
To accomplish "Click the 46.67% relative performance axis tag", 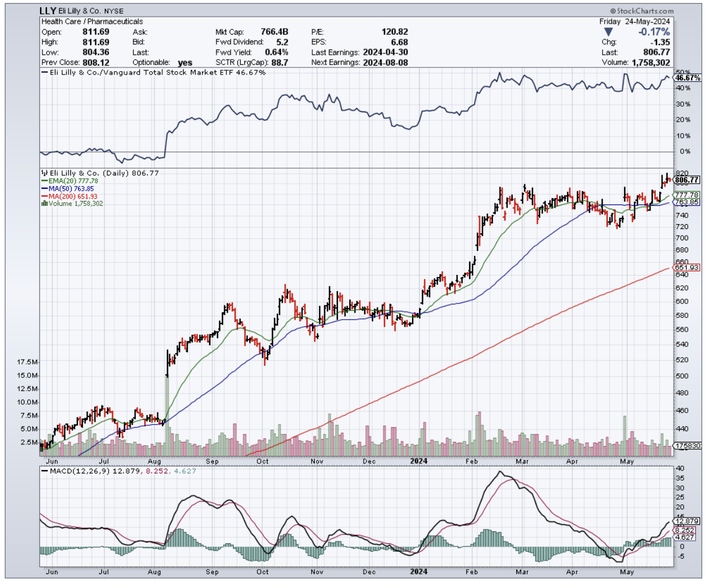I will (x=687, y=78).
